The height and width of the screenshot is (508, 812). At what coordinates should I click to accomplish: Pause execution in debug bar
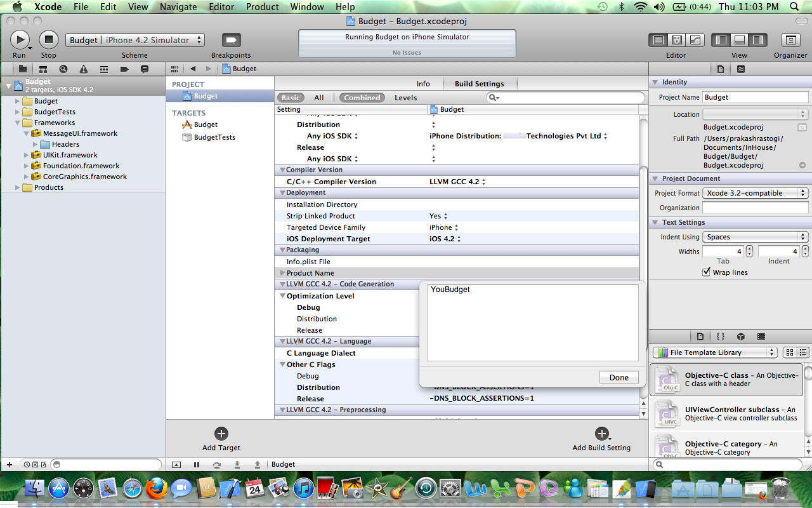197,465
